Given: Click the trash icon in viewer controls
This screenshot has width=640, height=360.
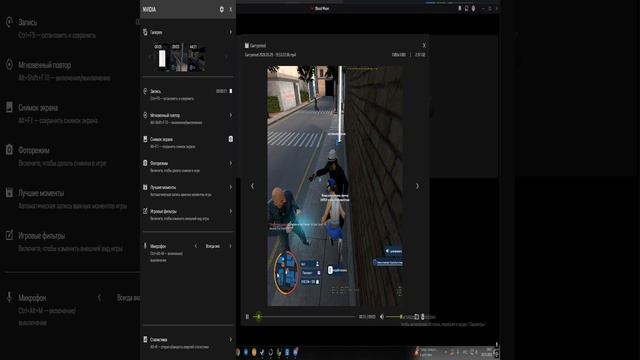Looking at the screenshot, I should (x=422, y=316).
